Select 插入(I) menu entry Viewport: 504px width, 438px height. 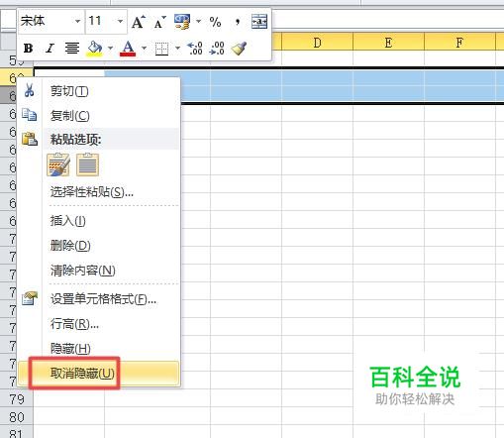pyautogui.click(x=99, y=221)
